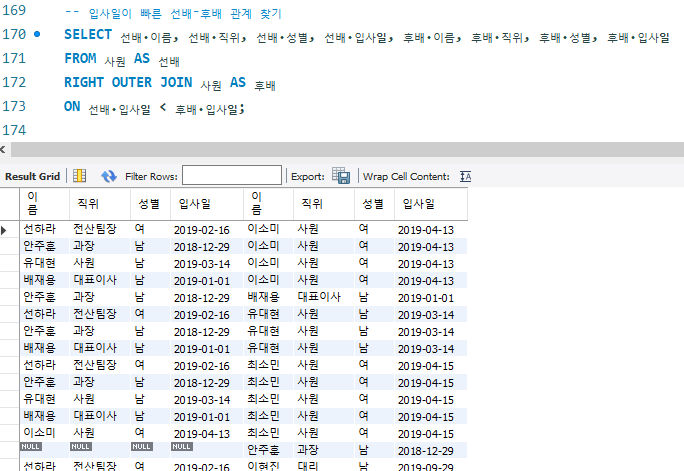Click the first 성별 column header
The height and width of the screenshot is (471, 684).
[x=149, y=204]
